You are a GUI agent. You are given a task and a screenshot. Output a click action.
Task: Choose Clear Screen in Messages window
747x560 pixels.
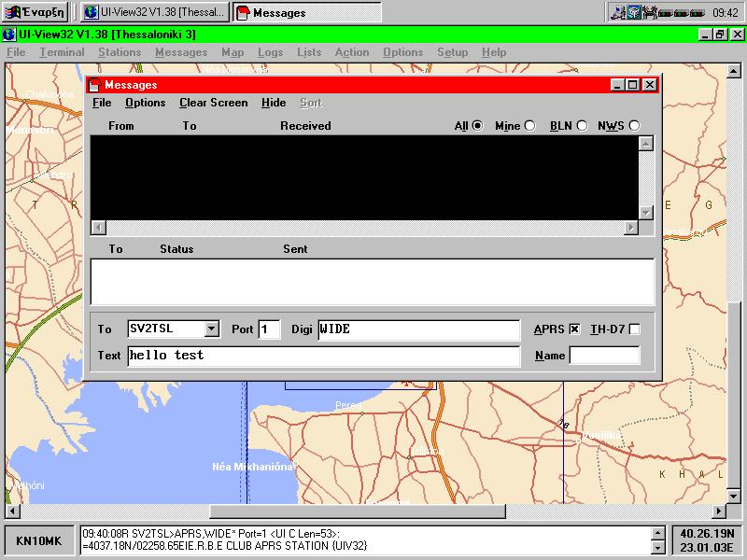click(x=214, y=103)
